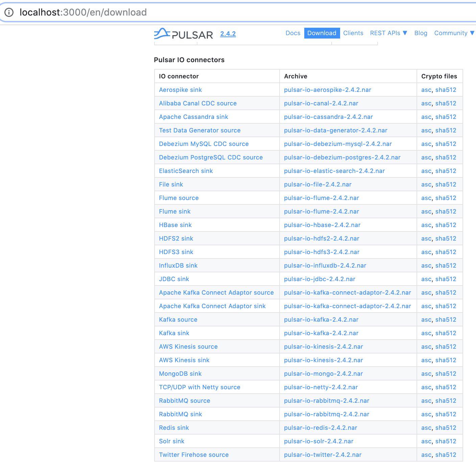Open HBase sink connector link

point(175,225)
